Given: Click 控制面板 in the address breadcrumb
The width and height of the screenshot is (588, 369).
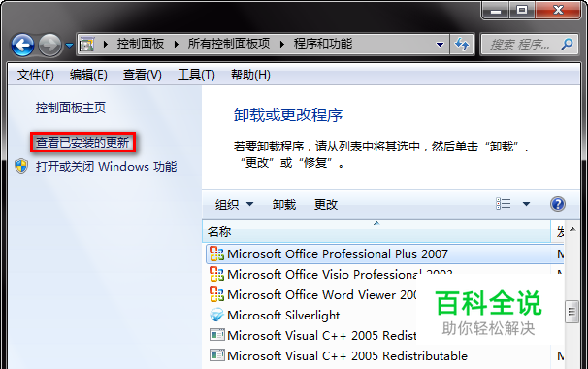Looking at the screenshot, I should pos(141,44).
